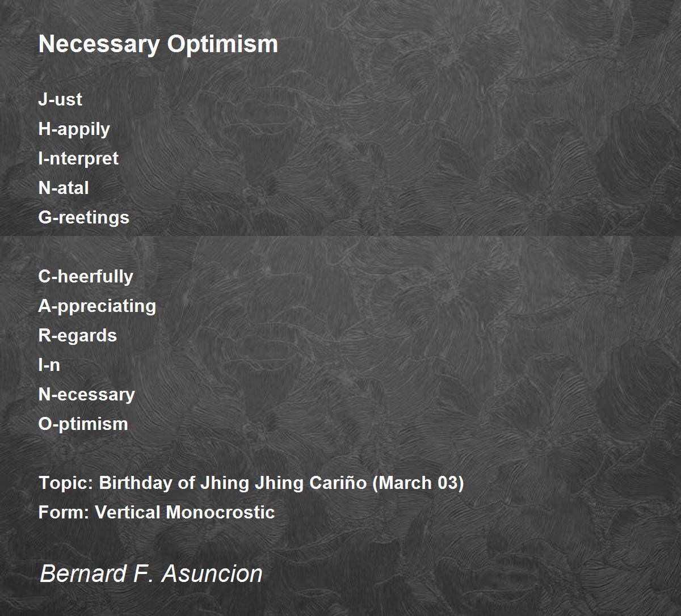681x616 pixels.
Task: Click the line N-atal
Action: click(64, 188)
